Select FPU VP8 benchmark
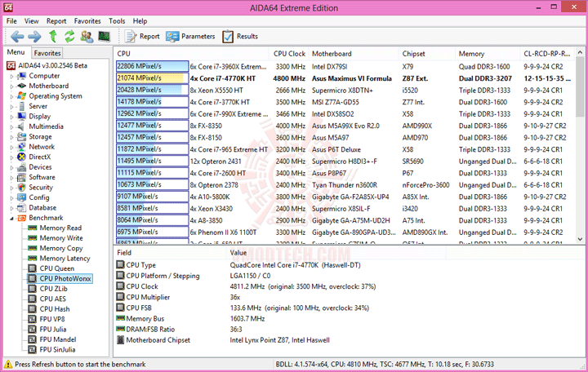This screenshot has width=588, height=372. coord(52,319)
